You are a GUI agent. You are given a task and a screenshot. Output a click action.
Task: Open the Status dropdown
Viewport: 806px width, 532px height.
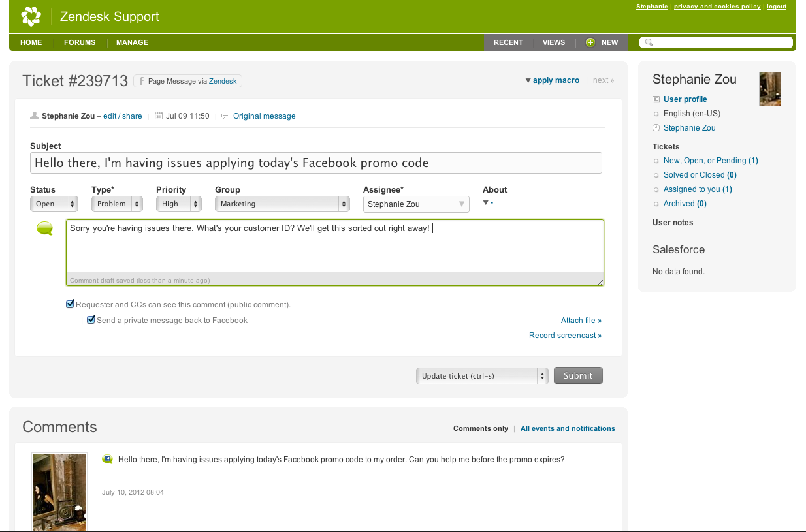coord(54,204)
